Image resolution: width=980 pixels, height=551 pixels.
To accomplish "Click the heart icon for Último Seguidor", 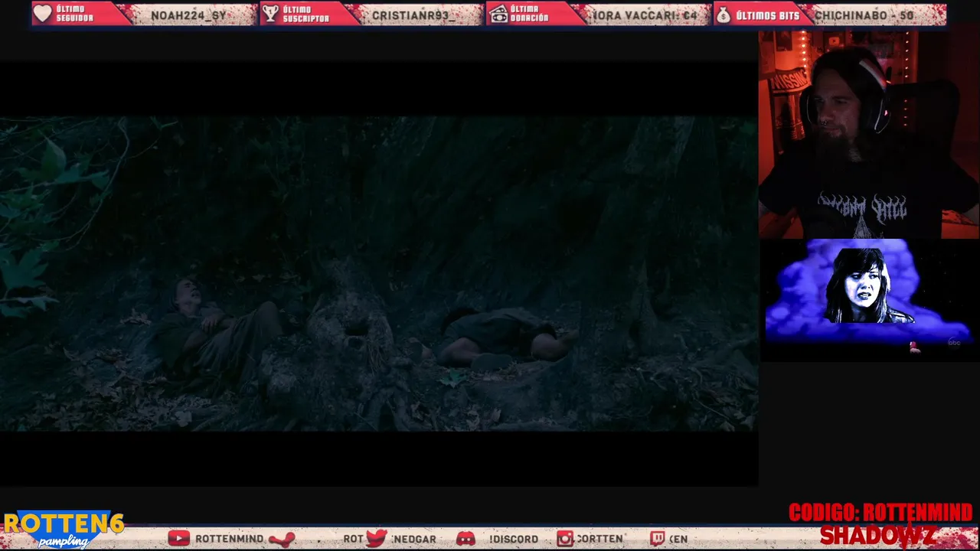I will point(43,14).
